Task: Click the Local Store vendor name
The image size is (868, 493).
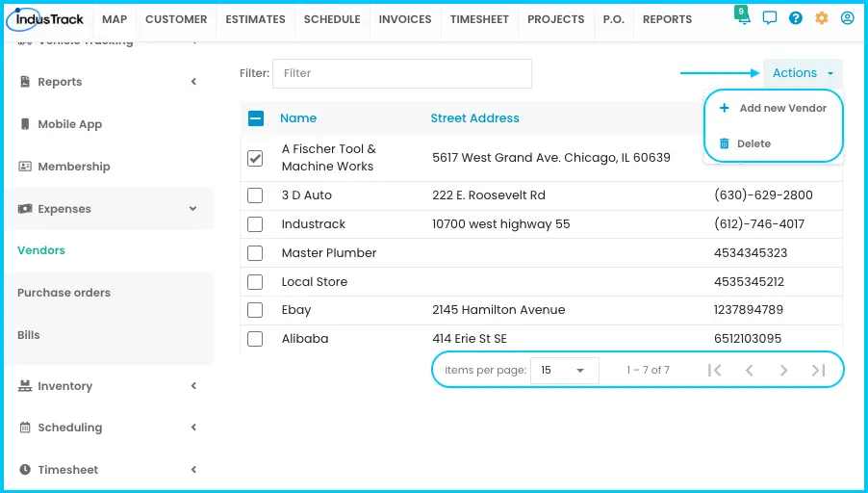Action: pyautogui.click(x=315, y=281)
